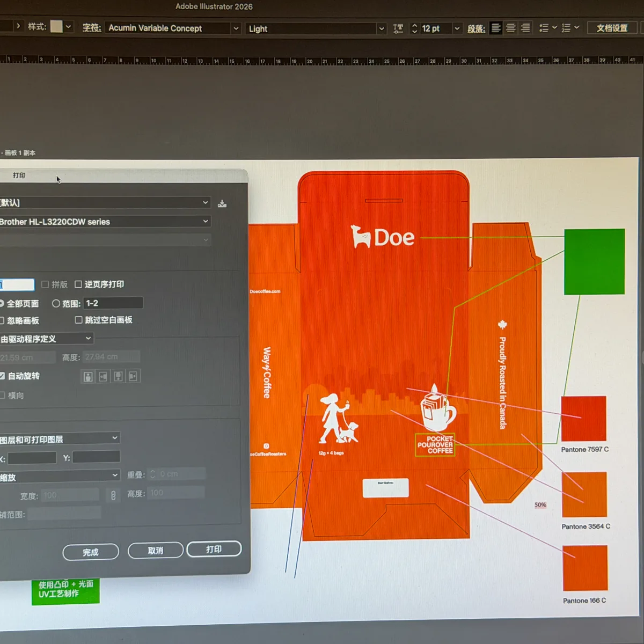644x644 pixels.
Task: Click the 打印 print button
Action: [x=214, y=549]
